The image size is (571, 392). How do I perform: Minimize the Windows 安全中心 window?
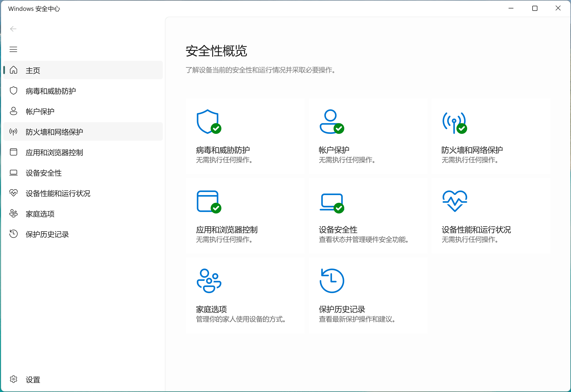pos(511,8)
